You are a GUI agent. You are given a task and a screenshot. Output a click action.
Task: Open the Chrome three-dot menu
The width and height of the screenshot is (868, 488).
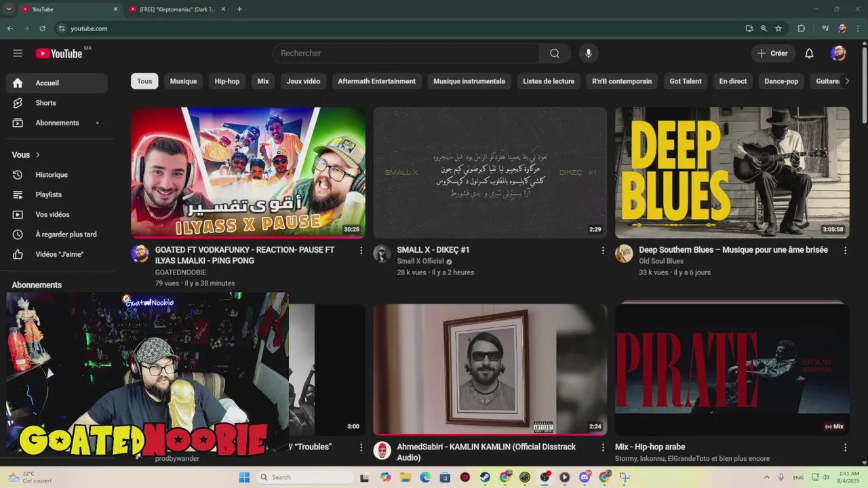coord(857,28)
